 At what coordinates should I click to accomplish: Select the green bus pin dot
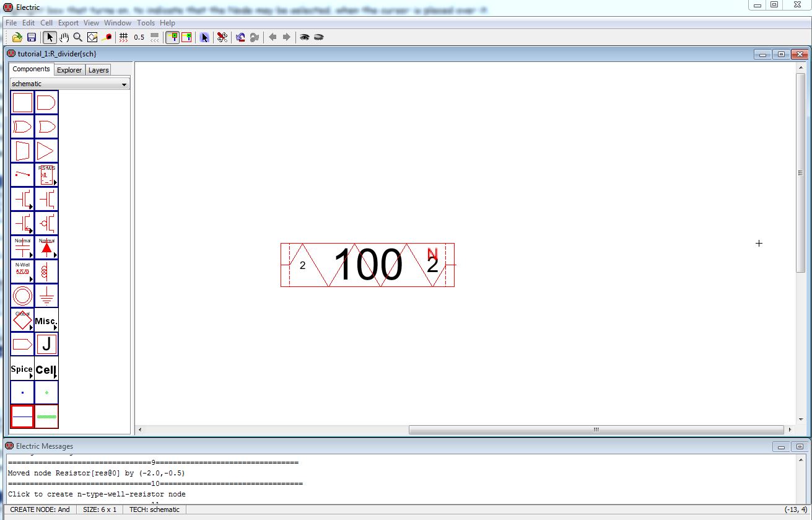click(46, 392)
